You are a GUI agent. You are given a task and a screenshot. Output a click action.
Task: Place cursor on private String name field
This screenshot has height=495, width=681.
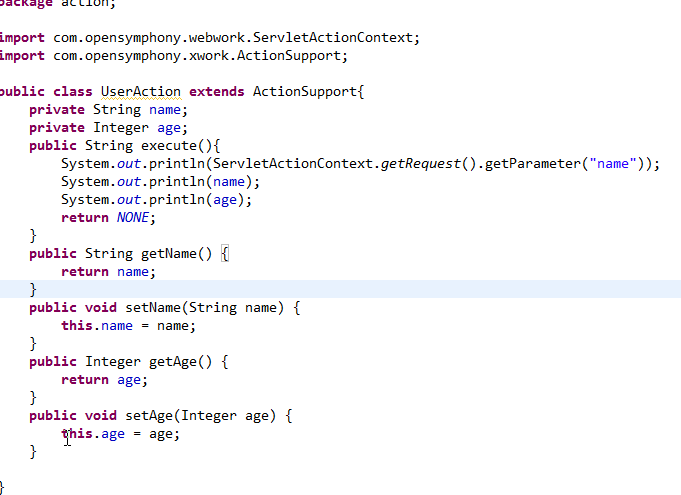pos(108,110)
